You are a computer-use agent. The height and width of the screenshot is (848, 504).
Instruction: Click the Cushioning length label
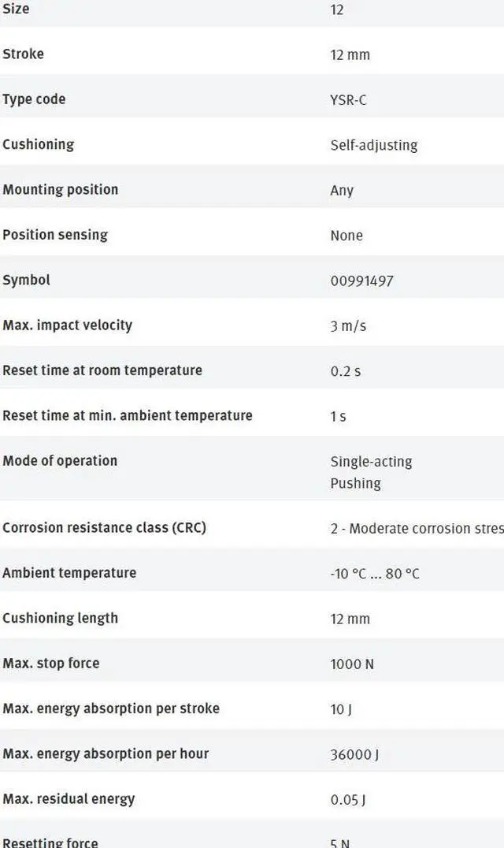(60, 618)
